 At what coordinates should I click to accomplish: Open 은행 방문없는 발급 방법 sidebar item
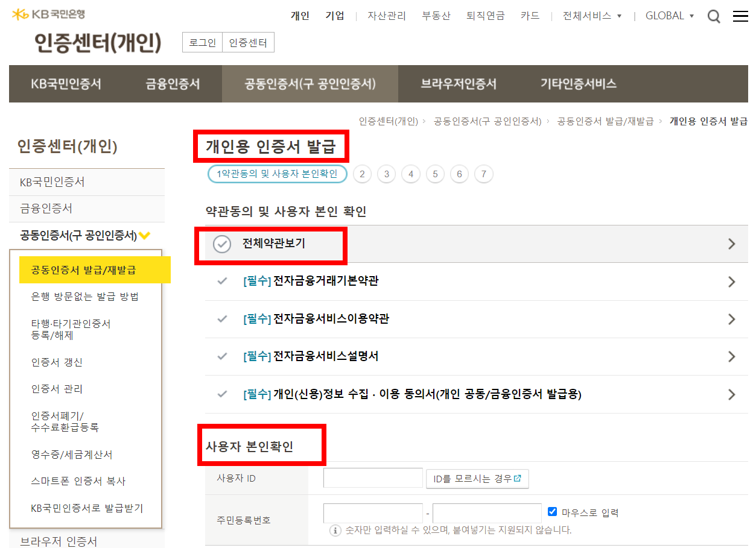coord(85,297)
